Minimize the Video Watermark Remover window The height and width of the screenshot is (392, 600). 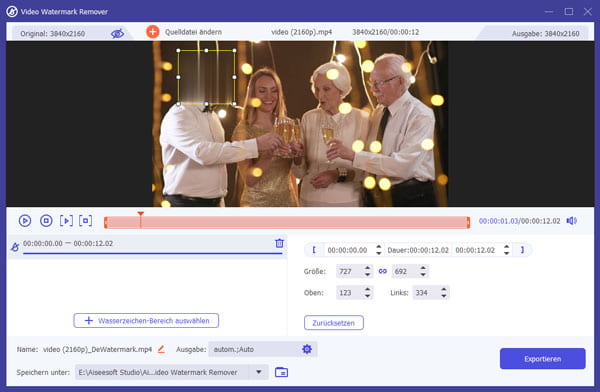click(x=549, y=11)
